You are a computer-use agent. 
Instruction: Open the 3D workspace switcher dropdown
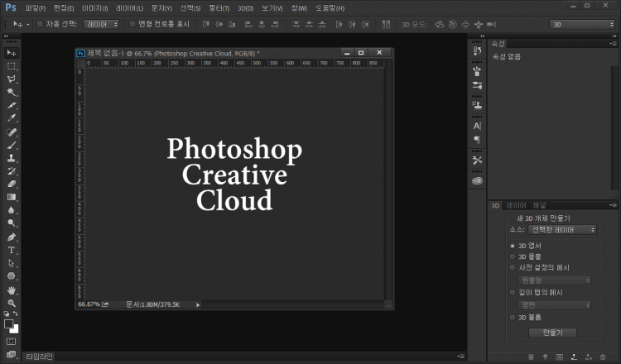(x=582, y=24)
